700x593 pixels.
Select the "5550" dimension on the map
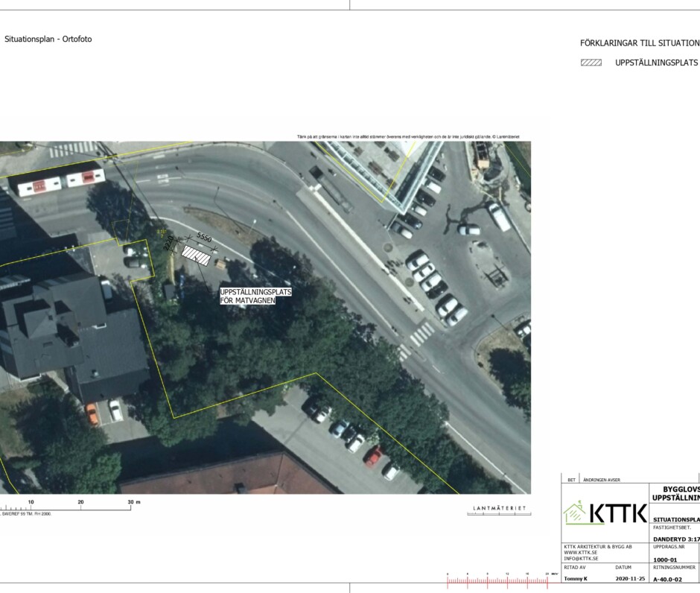(204, 238)
